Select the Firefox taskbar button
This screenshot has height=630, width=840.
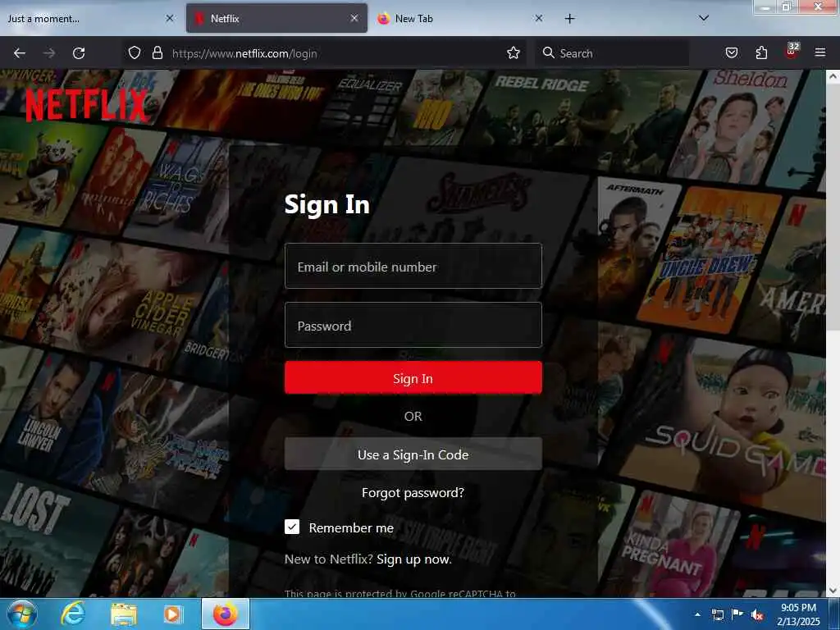coord(226,614)
